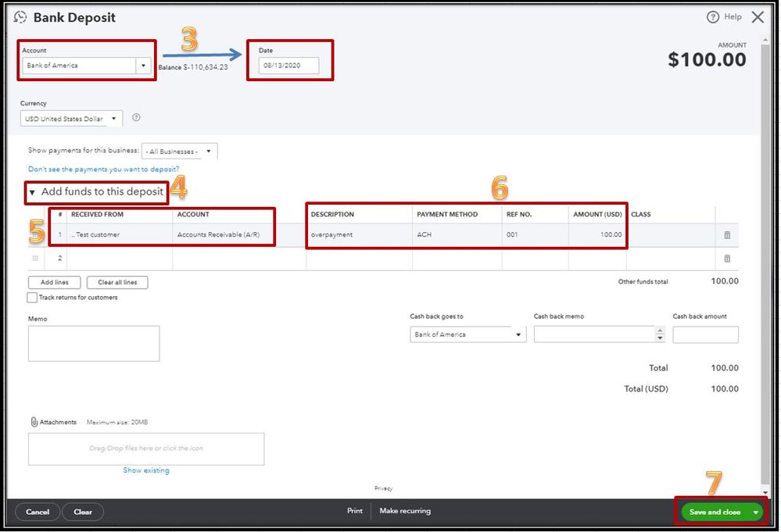This screenshot has width=781, height=532.
Task: Click Make recurring in the footer bar
Action: [x=405, y=511]
